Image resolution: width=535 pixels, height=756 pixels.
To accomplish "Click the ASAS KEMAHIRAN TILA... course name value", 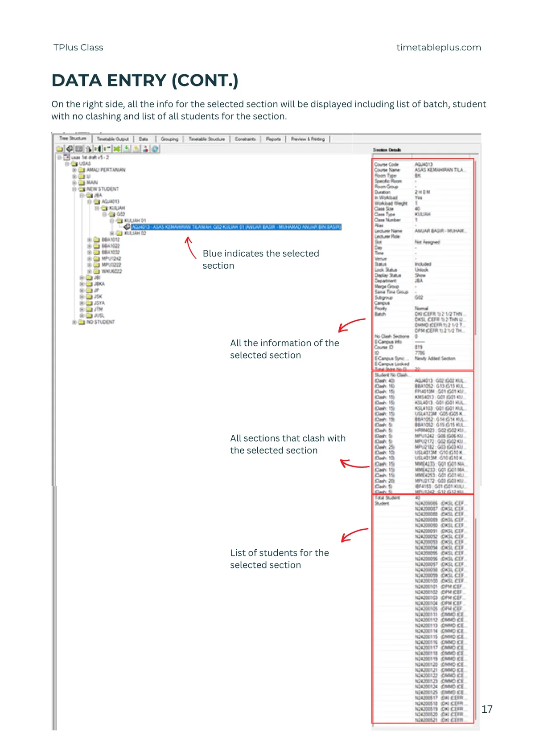I will [x=440, y=170].
